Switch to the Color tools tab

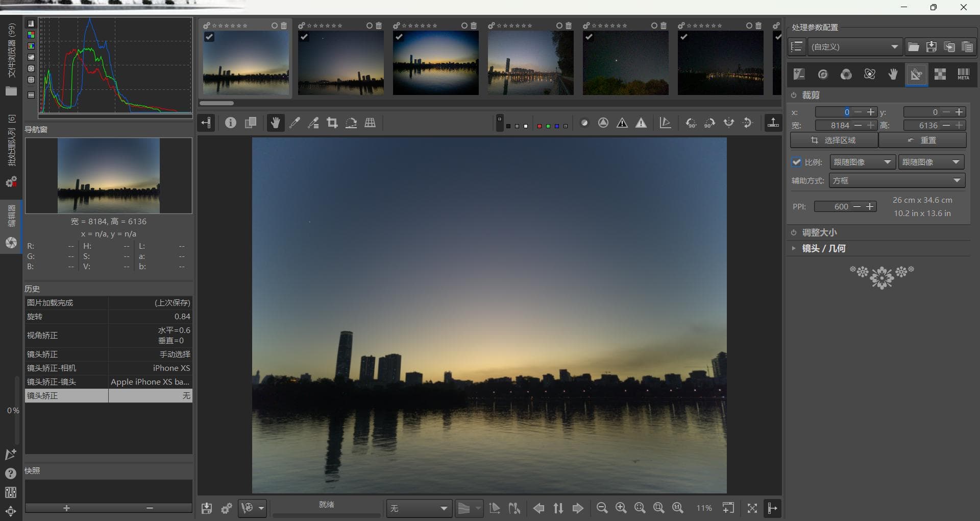[x=846, y=75]
